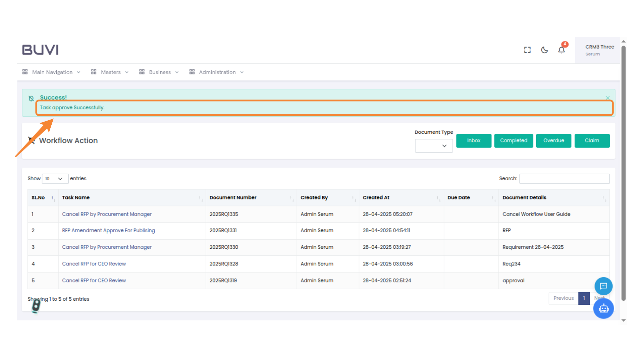Expand Main Navigation menu
This screenshot has width=644, height=362.
pos(52,72)
